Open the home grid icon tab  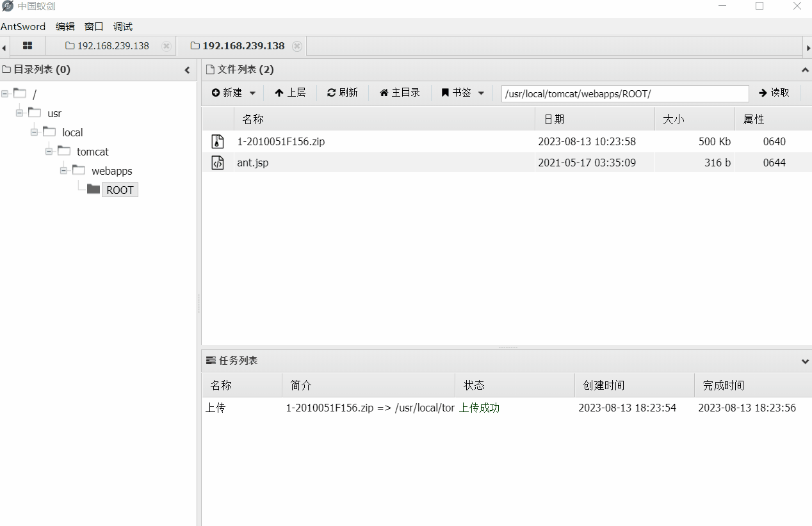28,46
